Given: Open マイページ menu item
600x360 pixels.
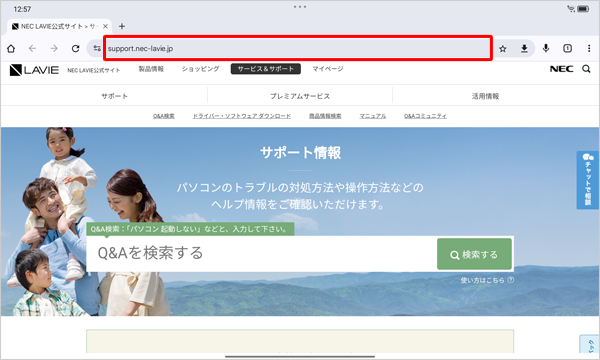Looking at the screenshot, I should coord(328,69).
